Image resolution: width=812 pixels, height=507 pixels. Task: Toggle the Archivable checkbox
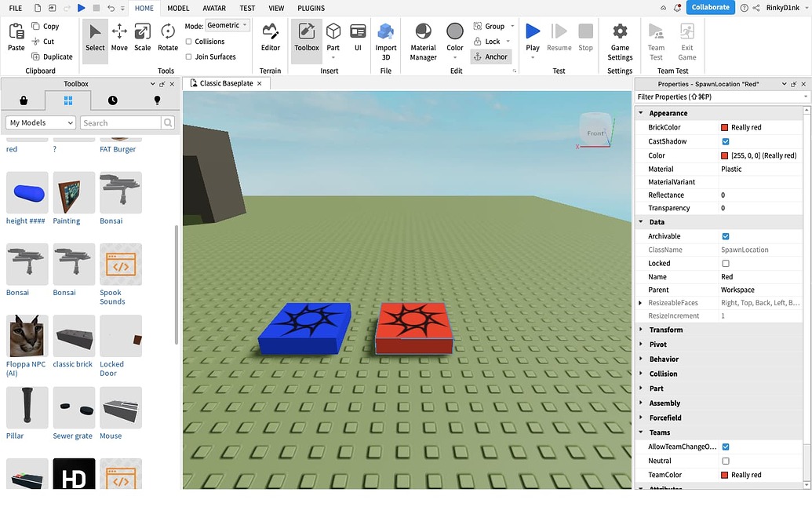coord(726,236)
